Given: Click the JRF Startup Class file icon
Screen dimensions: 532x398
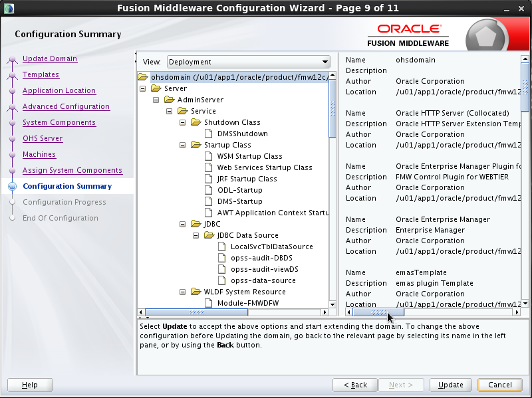Looking at the screenshot, I should [x=209, y=179].
